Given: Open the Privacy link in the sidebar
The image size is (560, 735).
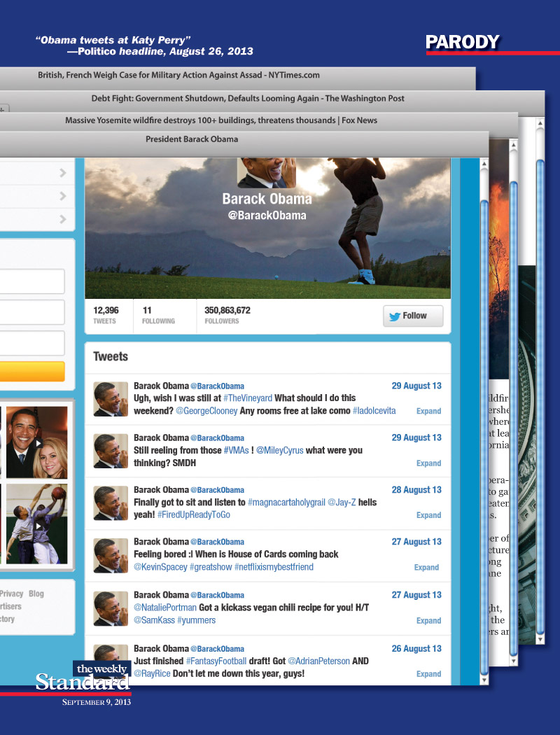Looking at the screenshot, I should click(11, 593).
